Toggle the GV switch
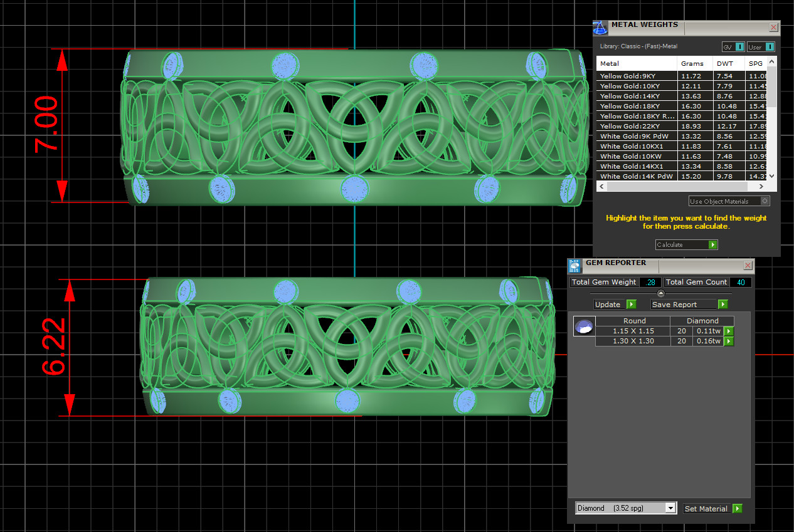The height and width of the screenshot is (532, 794). 740,47
